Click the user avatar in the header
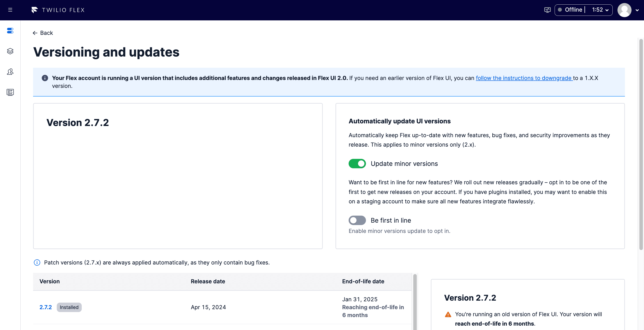 pos(624,10)
